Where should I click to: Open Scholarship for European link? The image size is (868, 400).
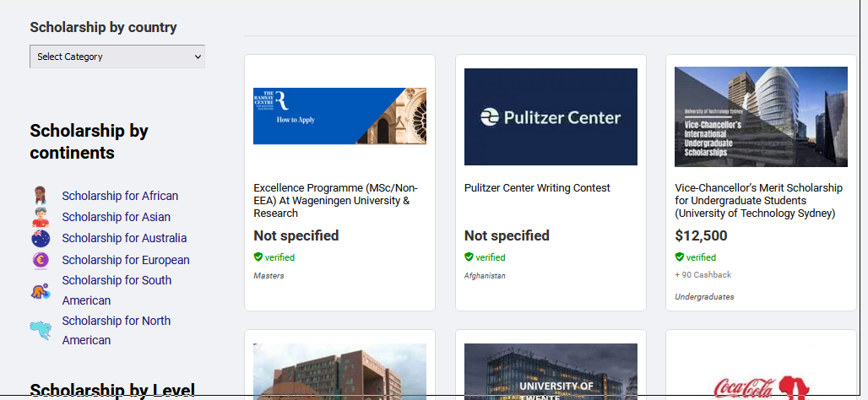click(126, 260)
